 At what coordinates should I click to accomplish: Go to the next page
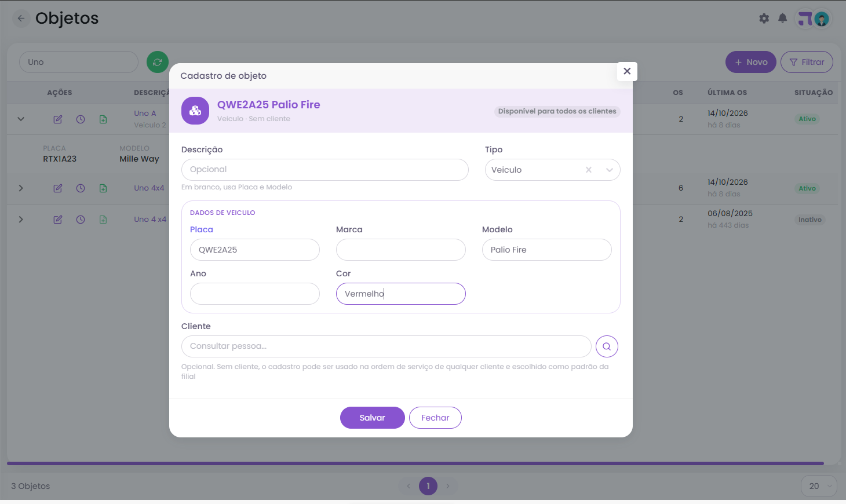448,486
